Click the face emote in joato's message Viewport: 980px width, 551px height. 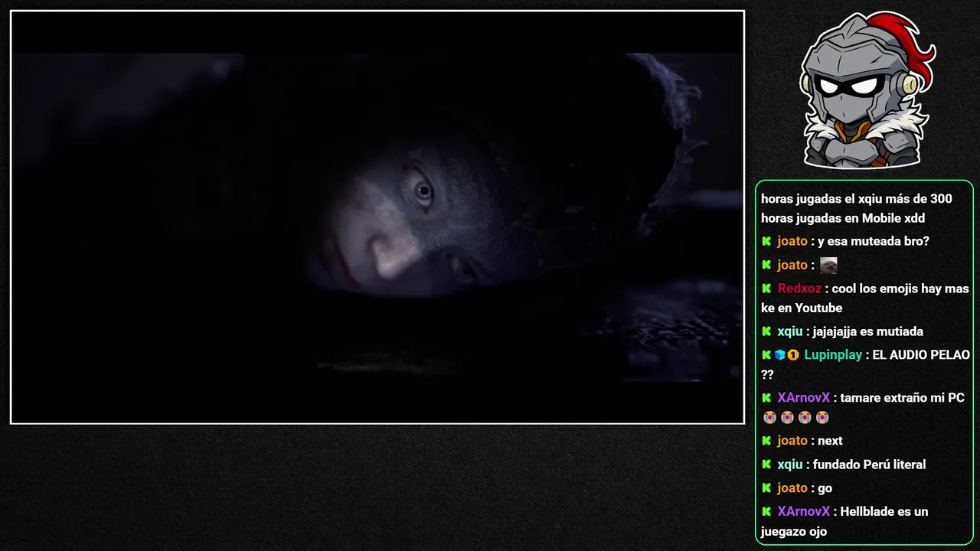(828, 266)
